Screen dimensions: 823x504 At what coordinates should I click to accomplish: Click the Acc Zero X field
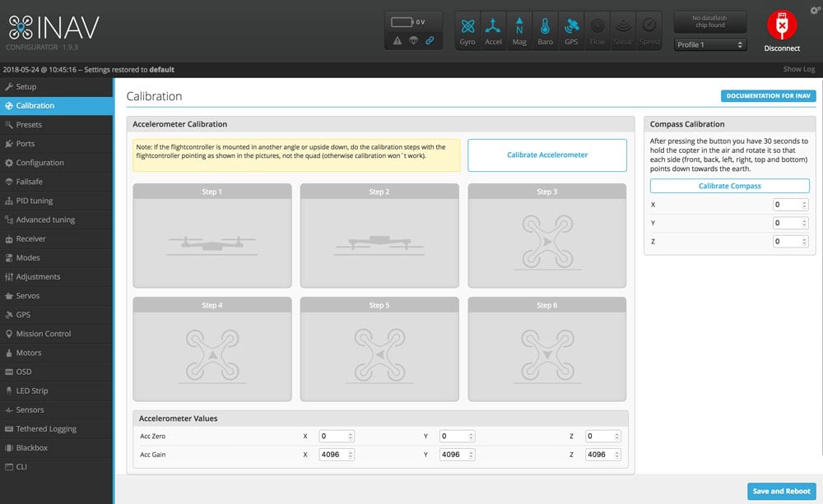click(337, 436)
